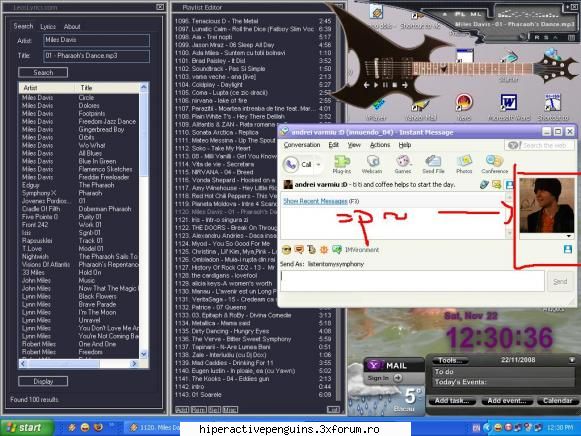Start a Conference from the messenger toolbar
The width and height of the screenshot is (581, 436).
coord(494,164)
